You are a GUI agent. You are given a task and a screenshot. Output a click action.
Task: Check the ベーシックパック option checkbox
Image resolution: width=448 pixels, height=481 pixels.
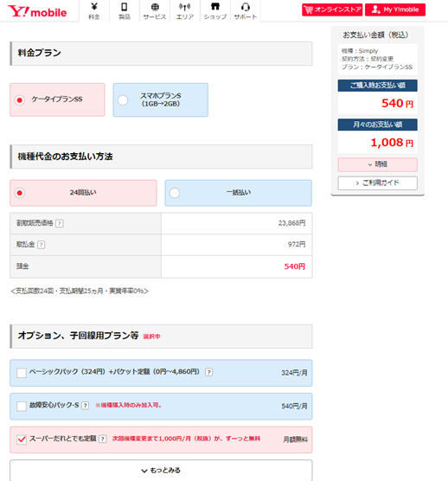click(22, 373)
